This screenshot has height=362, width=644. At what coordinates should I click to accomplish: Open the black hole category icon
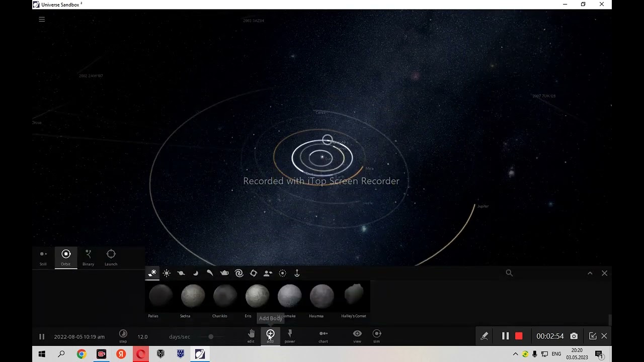pyautogui.click(x=254, y=273)
